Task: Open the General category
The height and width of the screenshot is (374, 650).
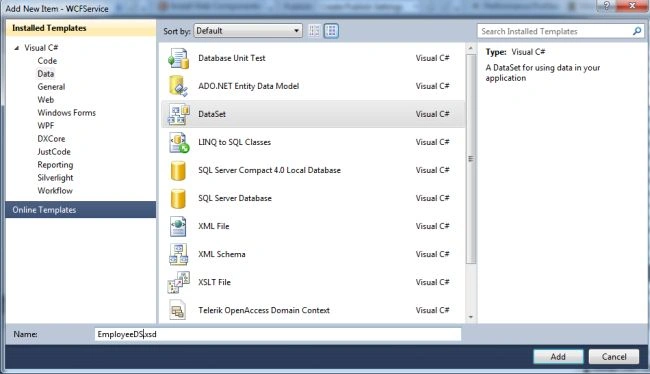Action: click(x=51, y=87)
